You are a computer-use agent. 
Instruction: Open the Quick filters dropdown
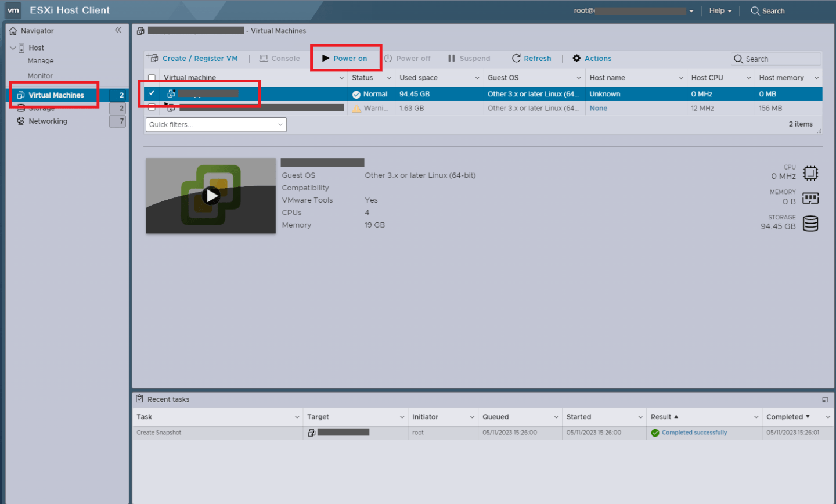[216, 124]
